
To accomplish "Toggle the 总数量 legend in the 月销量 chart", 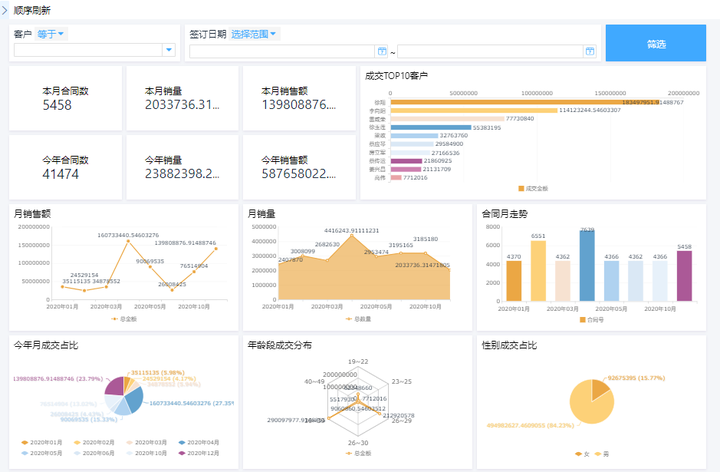I will 358,319.
